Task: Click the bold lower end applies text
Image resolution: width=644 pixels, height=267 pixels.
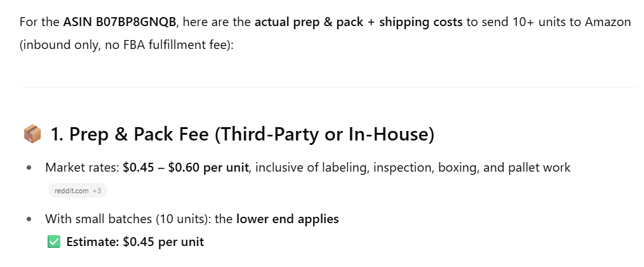Action: (x=287, y=219)
